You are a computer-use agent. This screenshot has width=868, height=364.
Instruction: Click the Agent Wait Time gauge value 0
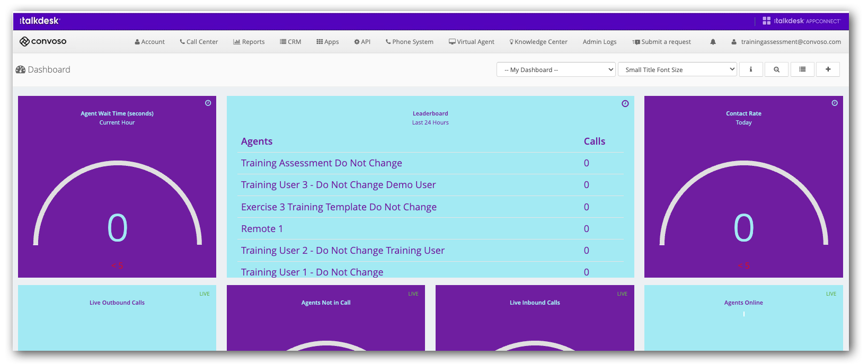117,228
